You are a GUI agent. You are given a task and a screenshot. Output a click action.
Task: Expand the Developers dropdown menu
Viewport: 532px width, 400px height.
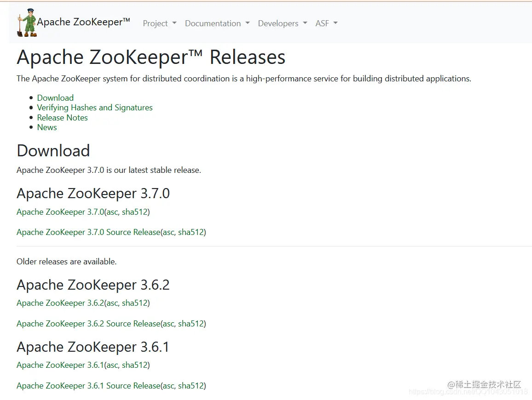tap(282, 23)
